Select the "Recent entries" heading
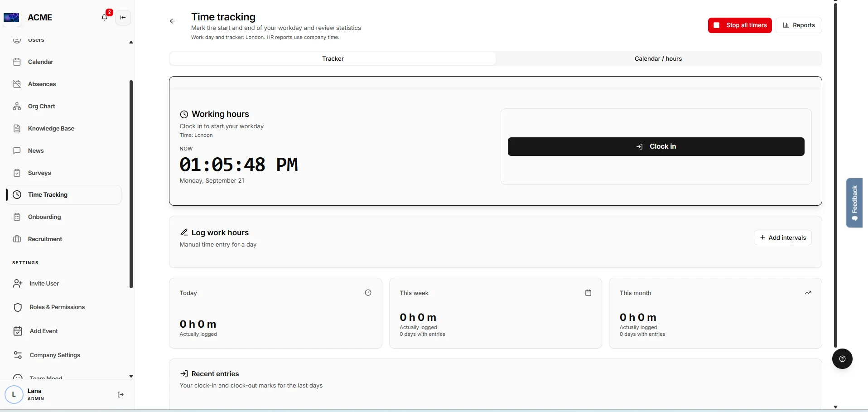This screenshot has width=868, height=412. 215,374
